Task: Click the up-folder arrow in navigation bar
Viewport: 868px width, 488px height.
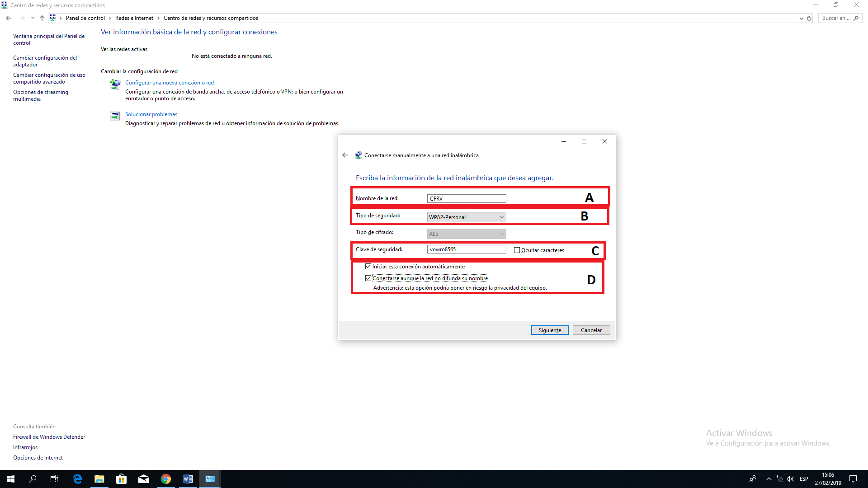Action: point(42,18)
